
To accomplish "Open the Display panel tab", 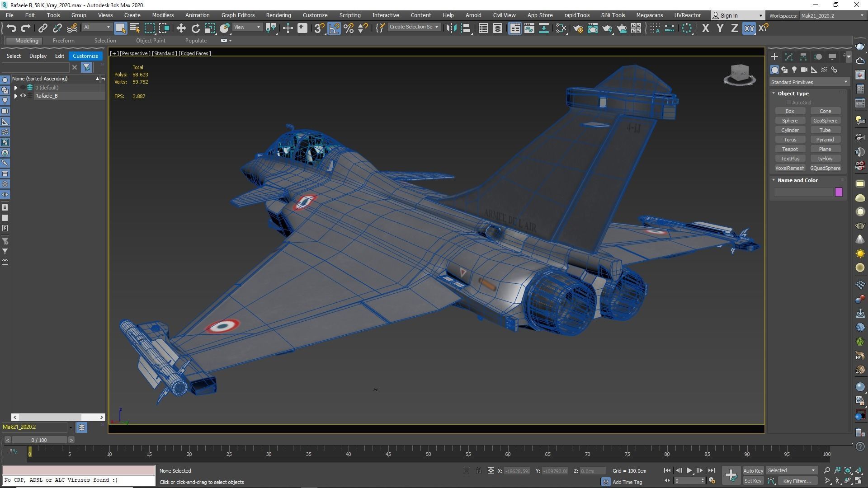I will (x=832, y=56).
